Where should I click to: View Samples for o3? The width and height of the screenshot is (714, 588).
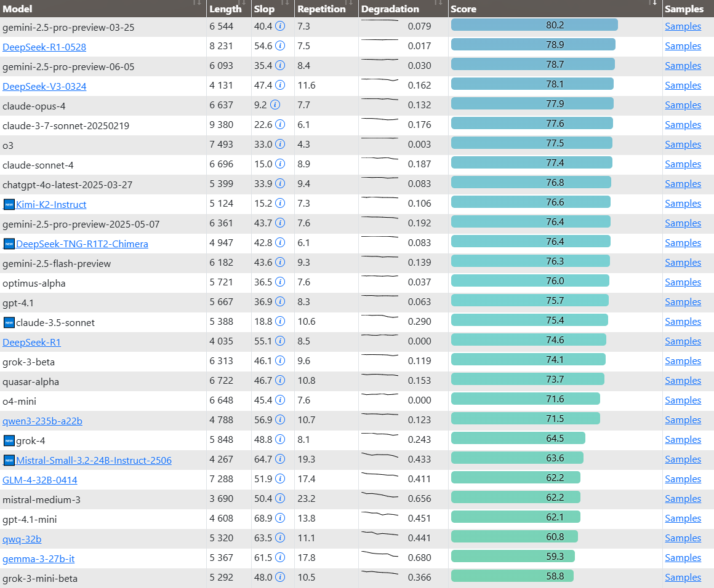point(683,145)
